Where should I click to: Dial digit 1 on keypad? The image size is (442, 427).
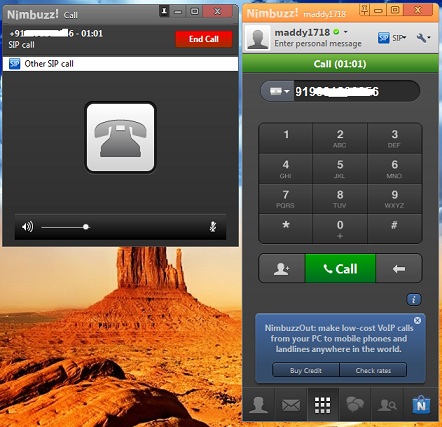pyautogui.click(x=286, y=138)
